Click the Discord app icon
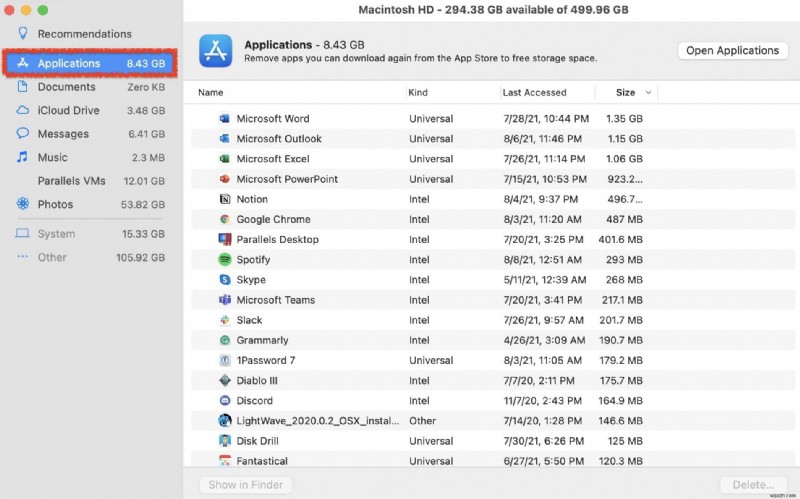This screenshot has width=800, height=499. (x=224, y=401)
